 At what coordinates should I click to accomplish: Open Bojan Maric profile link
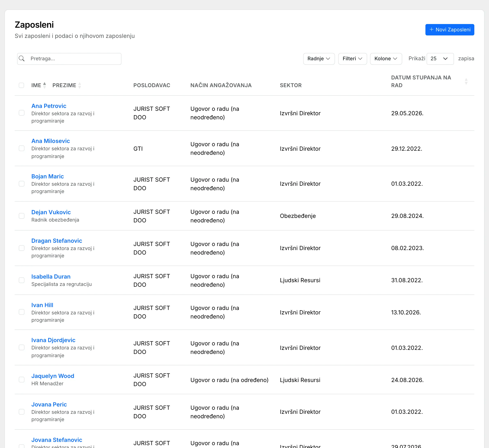(x=47, y=176)
